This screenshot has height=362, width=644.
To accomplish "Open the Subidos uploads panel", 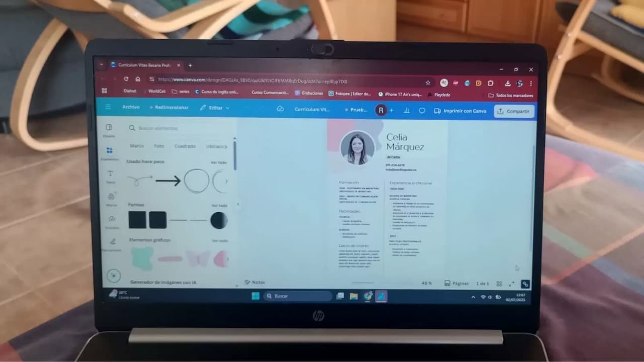I will (x=112, y=221).
